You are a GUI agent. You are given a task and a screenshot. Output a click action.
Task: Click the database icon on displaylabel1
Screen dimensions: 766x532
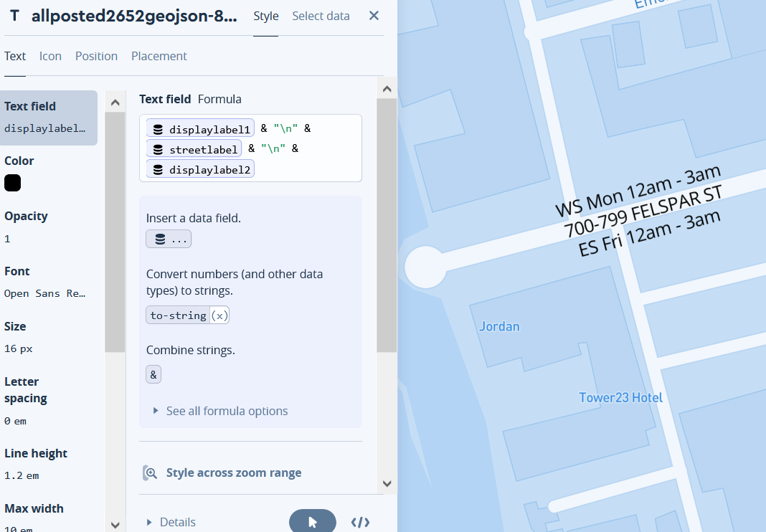coord(158,130)
